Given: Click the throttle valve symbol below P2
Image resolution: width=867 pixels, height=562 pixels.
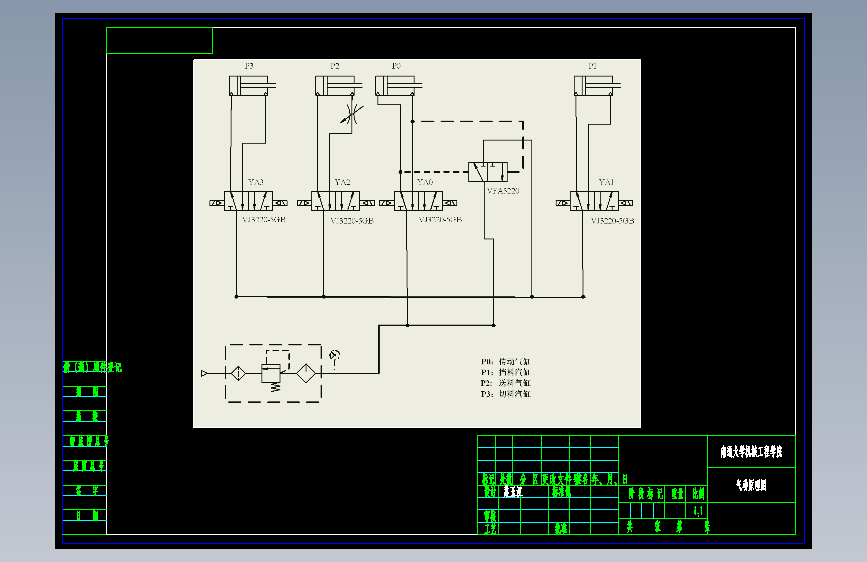Looking at the screenshot, I should pyautogui.click(x=352, y=114).
